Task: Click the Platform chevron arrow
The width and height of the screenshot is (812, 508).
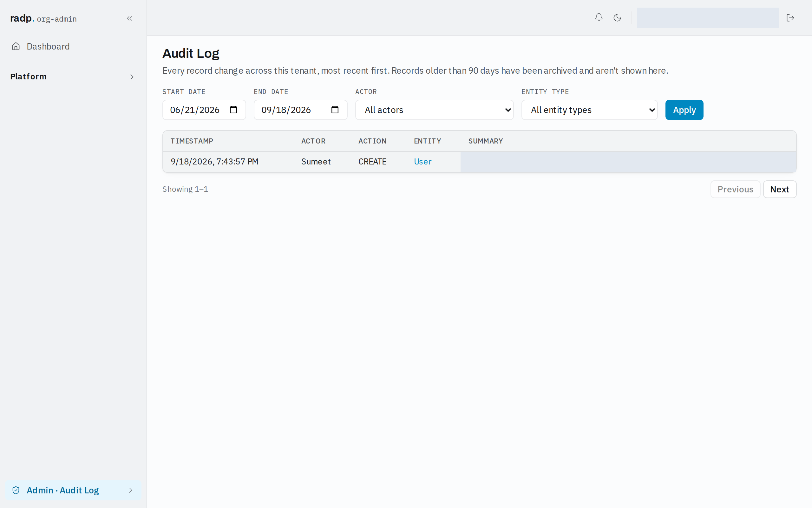Action: pyautogui.click(x=132, y=77)
